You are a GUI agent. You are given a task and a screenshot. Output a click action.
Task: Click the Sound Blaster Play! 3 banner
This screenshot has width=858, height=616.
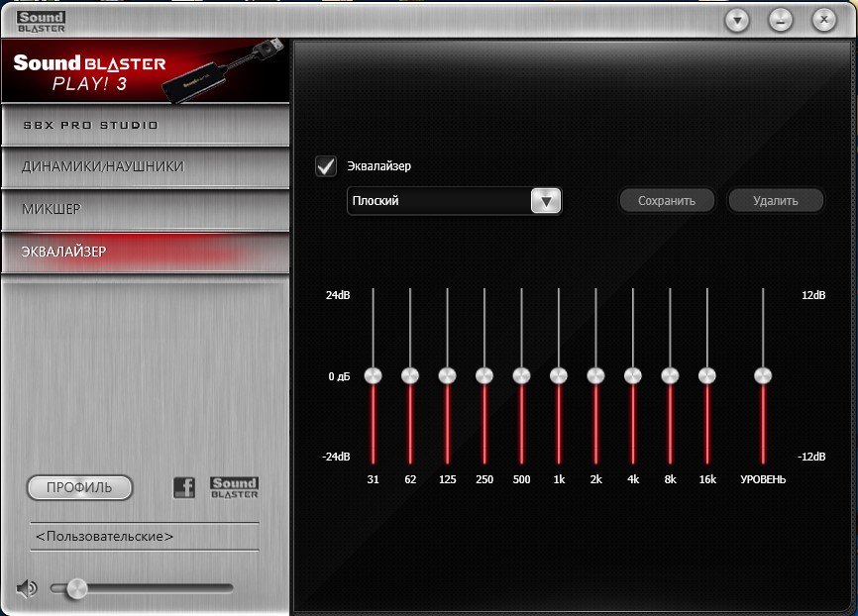point(146,71)
